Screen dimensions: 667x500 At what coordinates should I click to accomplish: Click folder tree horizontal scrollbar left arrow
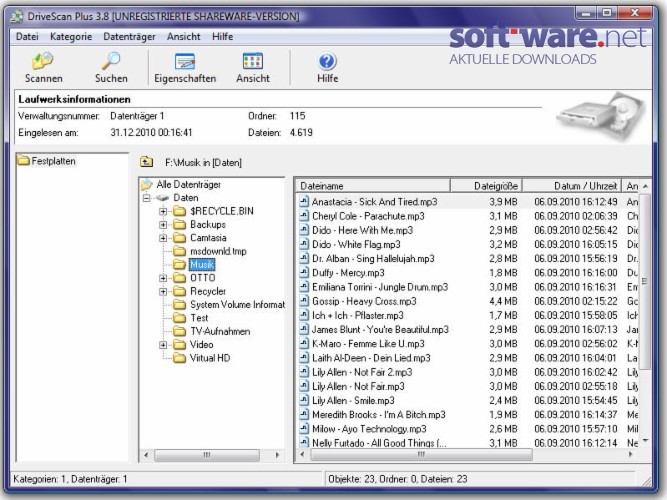[x=146, y=455]
